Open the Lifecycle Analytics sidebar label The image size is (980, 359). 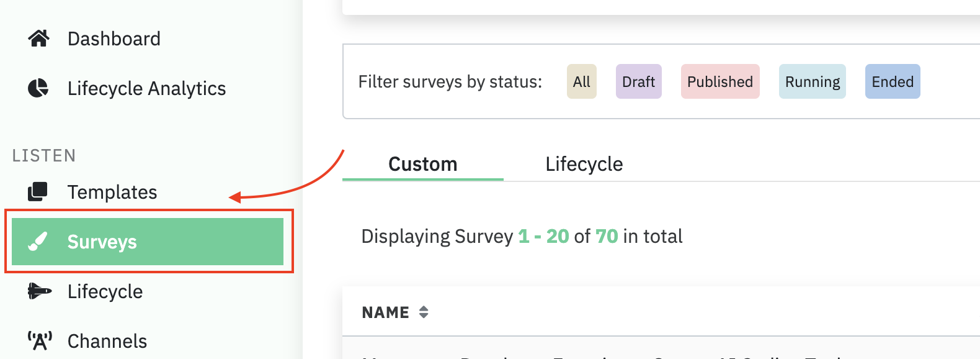click(x=146, y=88)
